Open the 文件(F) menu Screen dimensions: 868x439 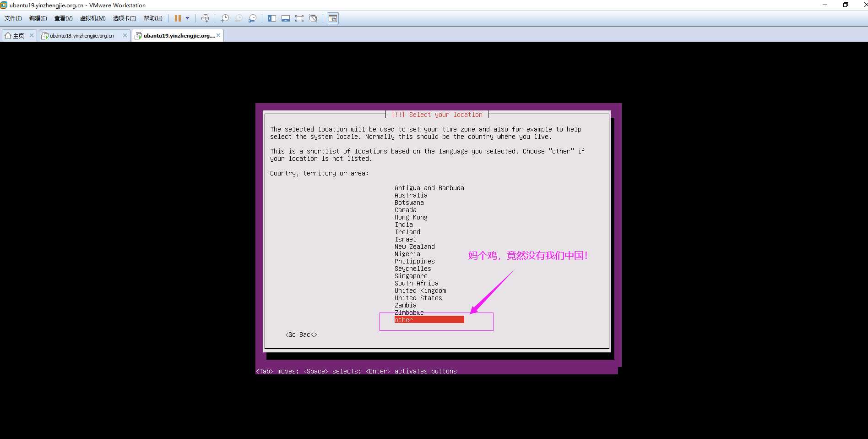(x=13, y=18)
